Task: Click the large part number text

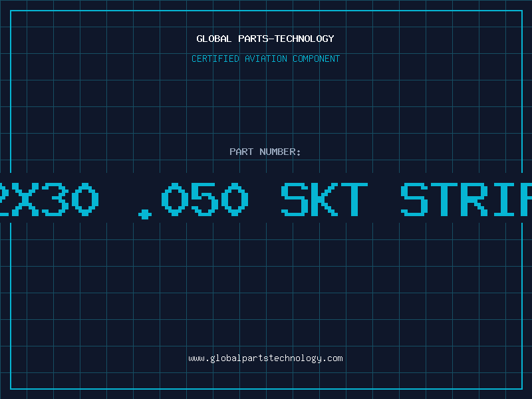Action: coord(266,200)
